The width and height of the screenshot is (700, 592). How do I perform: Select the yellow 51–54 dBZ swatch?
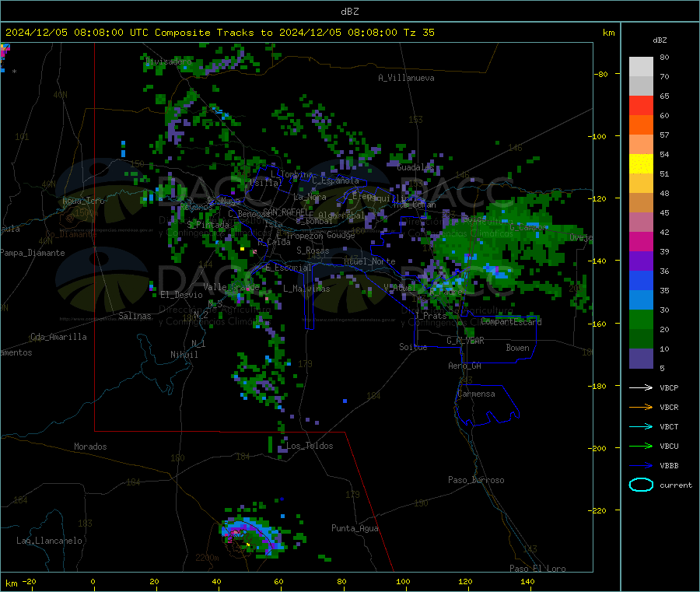[641, 164]
